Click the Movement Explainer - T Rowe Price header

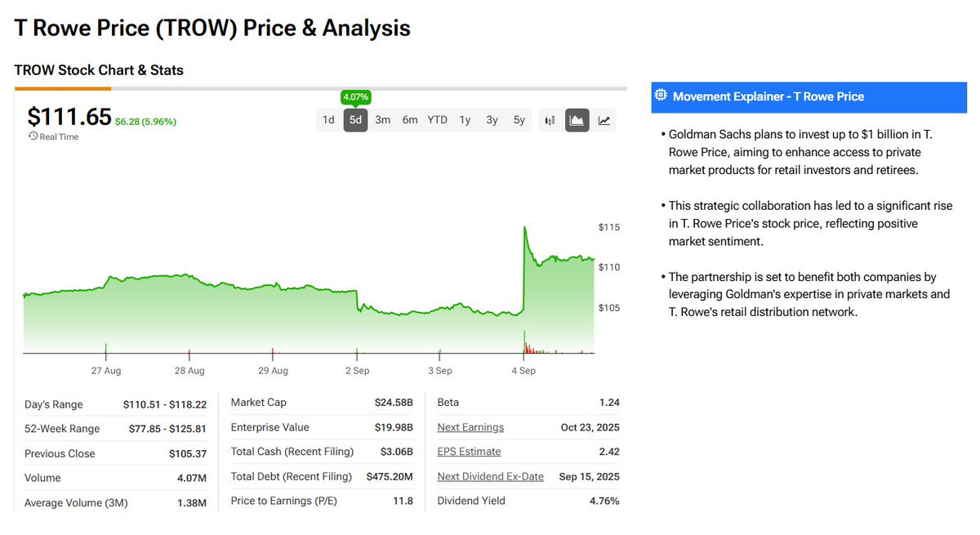click(809, 96)
